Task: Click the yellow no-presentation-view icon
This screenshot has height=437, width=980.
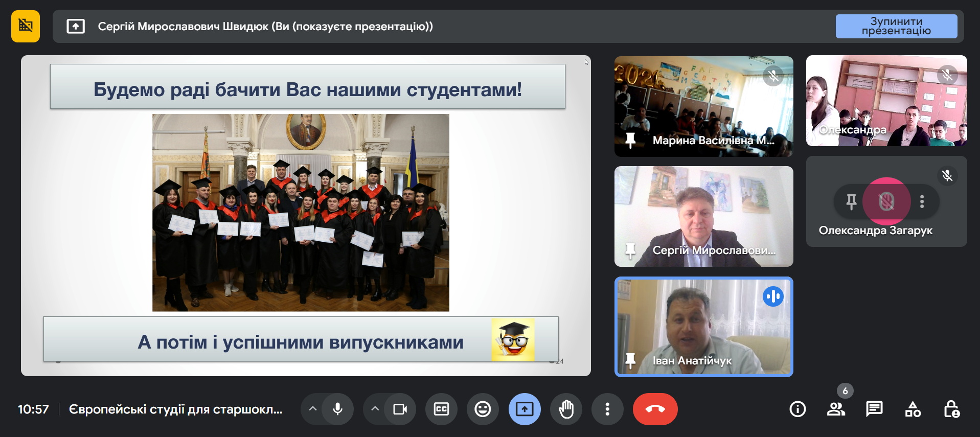Action: [x=26, y=26]
